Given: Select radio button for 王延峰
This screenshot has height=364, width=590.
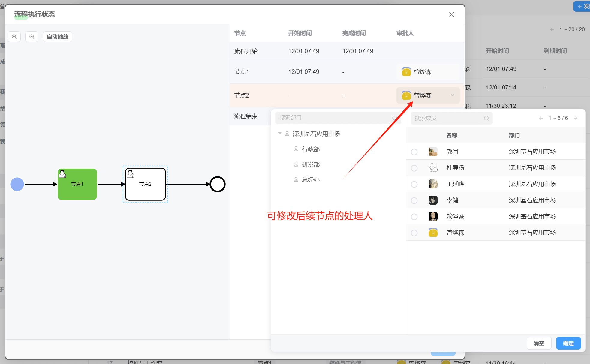Looking at the screenshot, I should [x=414, y=184].
